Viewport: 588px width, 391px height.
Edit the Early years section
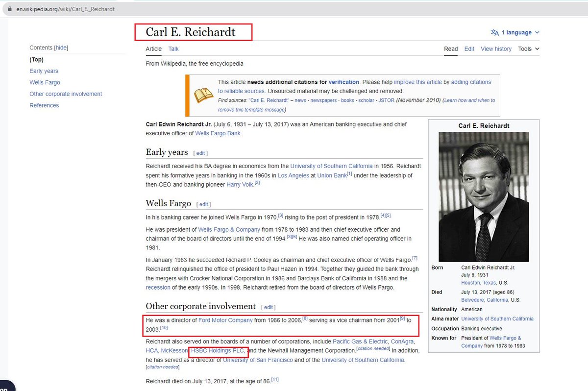pos(201,153)
